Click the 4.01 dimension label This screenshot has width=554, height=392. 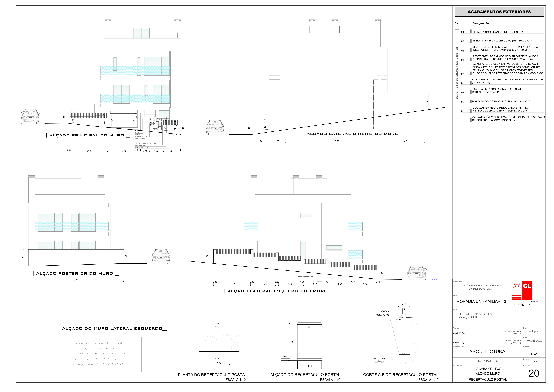tap(406, 141)
